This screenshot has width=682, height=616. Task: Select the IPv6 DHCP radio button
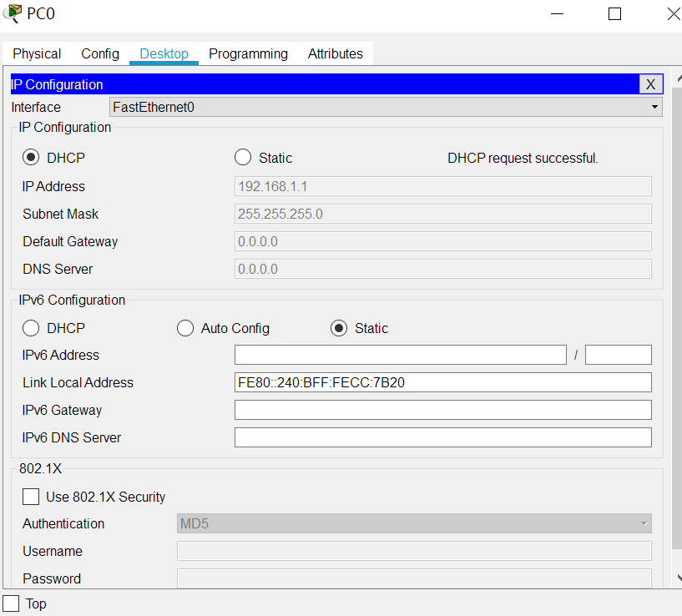click(x=31, y=328)
